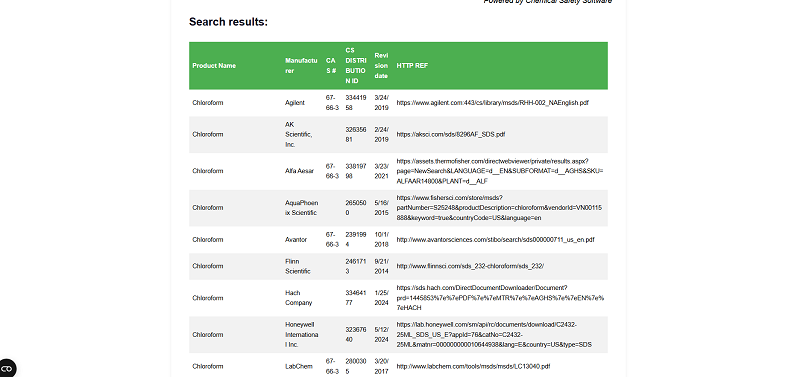This screenshot has width=800, height=377.
Task: Open the LabChem labchem.com msds link
Action: [473, 366]
